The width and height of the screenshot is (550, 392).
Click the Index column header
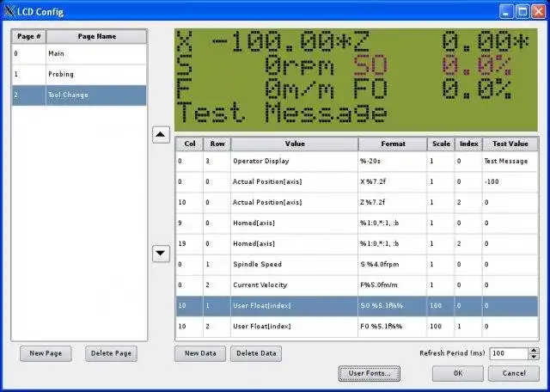[x=468, y=144]
